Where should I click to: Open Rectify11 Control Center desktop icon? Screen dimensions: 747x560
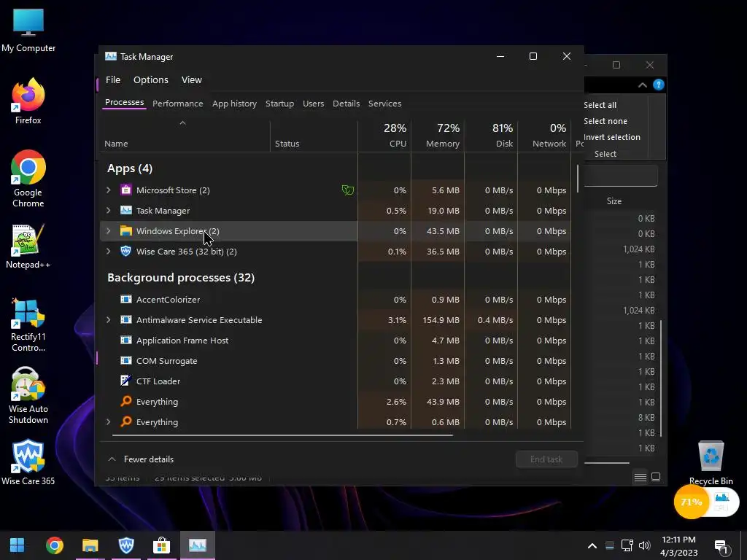[28, 324]
